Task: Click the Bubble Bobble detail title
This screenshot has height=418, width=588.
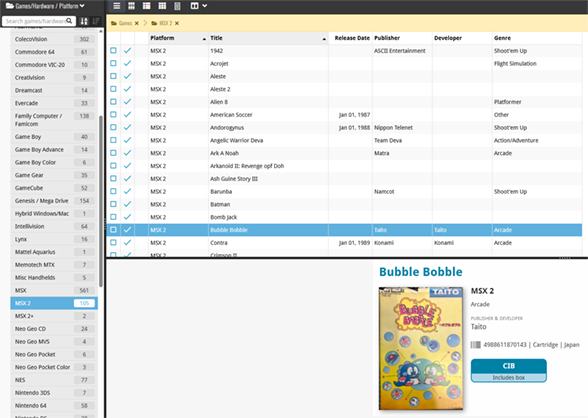Action: click(421, 272)
